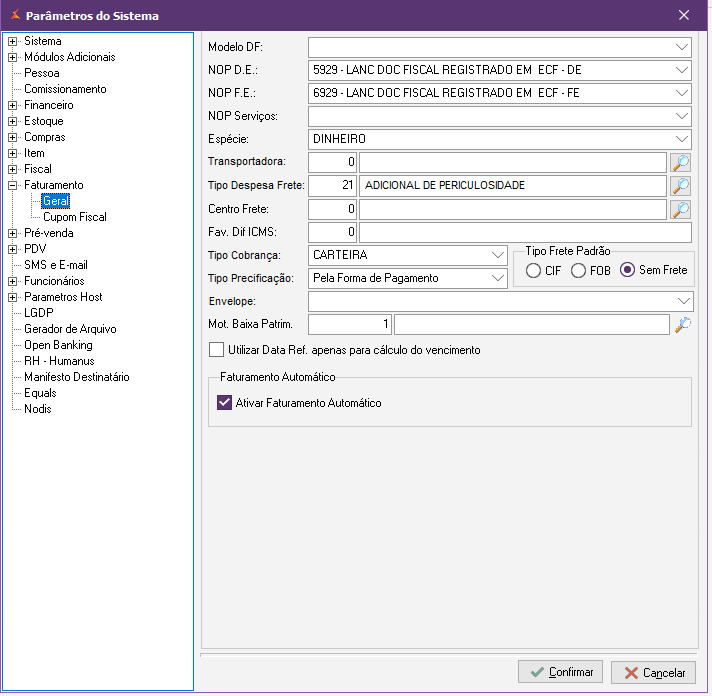The height and width of the screenshot is (696, 712).
Task: Expand the PDV tree node
Action: tap(12, 249)
